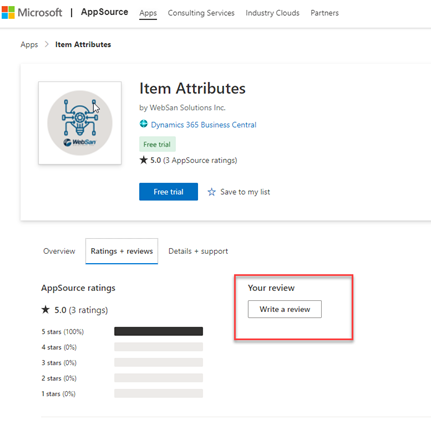Click the green Free trial badge

(157, 144)
